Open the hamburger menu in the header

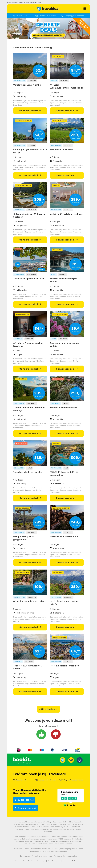point(85,8)
